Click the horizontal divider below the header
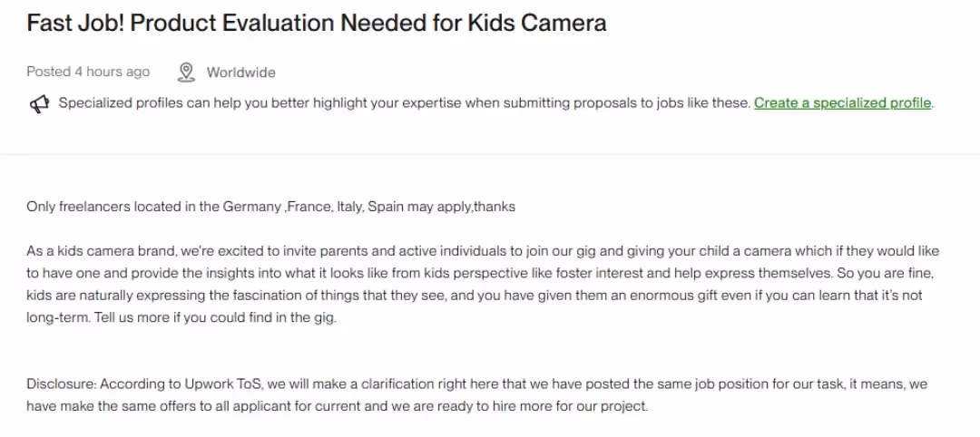Image resolution: width=980 pixels, height=437 pixels. [x=490, y=154]
